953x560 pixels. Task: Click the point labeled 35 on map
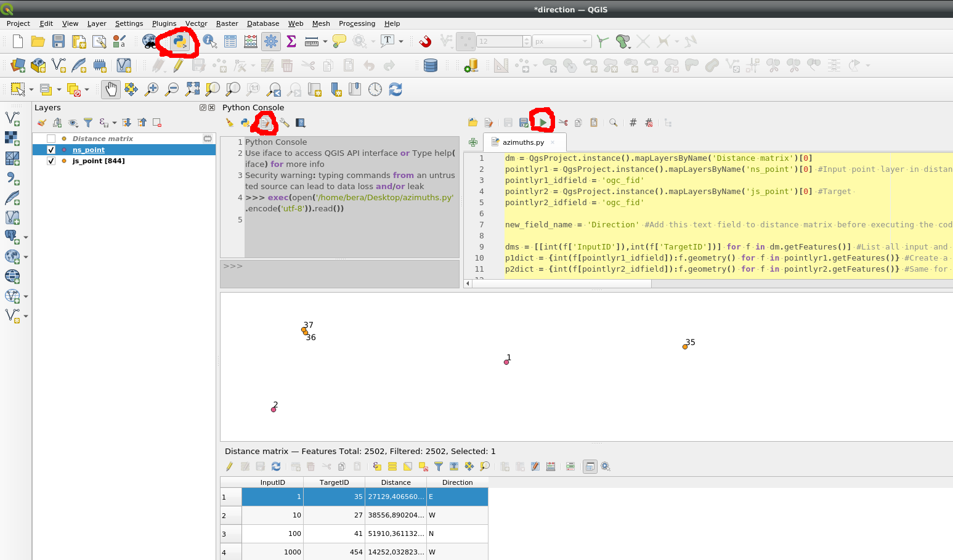point(685,347)
